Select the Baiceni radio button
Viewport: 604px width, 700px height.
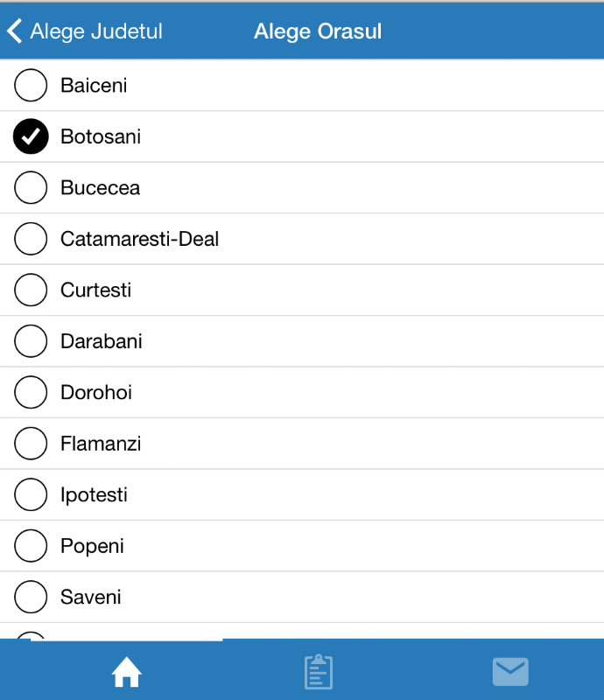tap(31, 85)
